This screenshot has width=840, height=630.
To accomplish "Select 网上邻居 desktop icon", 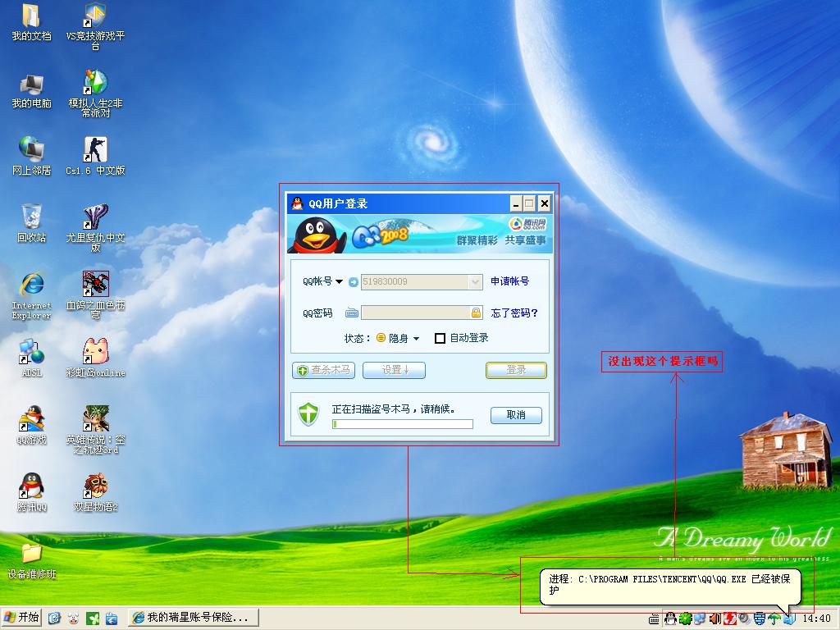I will tap(32, 157).
